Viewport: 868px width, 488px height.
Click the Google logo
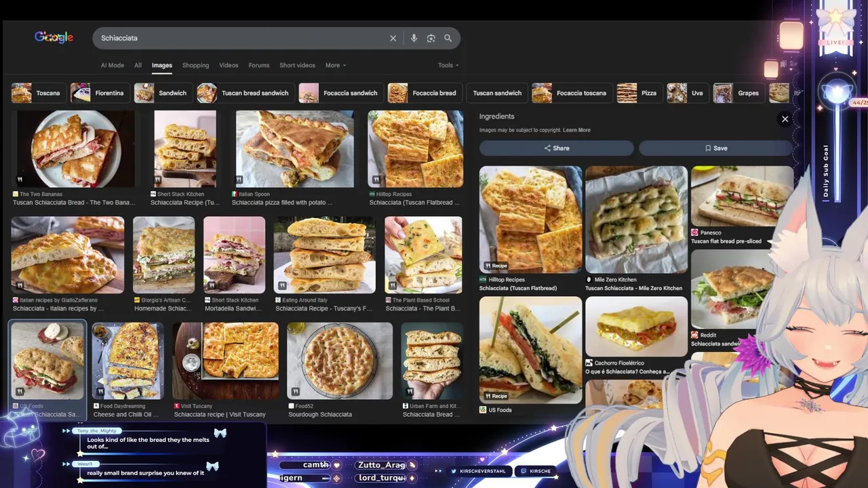(54, 38)
